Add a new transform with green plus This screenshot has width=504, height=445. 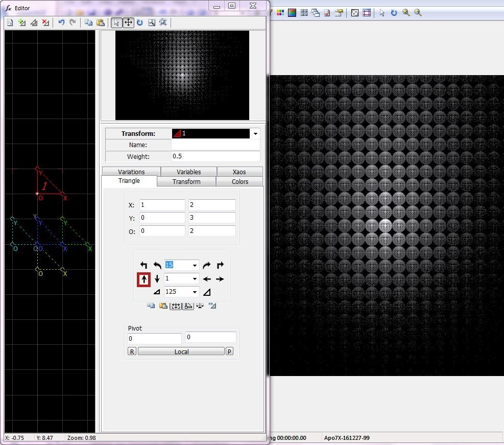click(22, 22)
